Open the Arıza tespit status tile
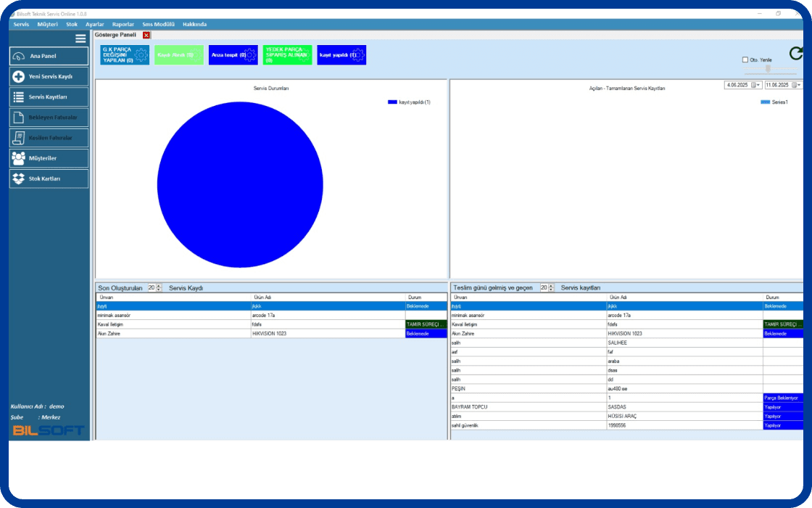The image size is (812, 508). (x=233, y=55)
